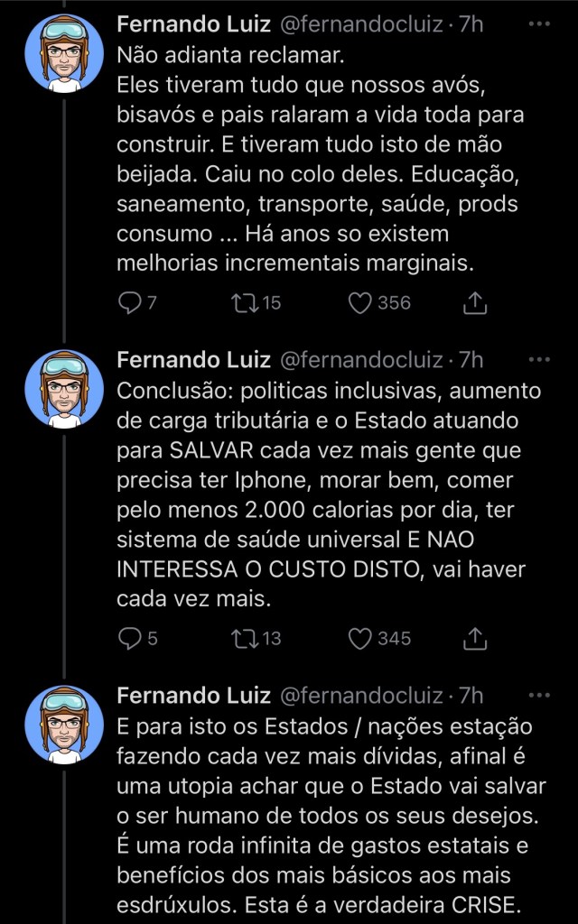The image size is (578, 924).
Task: Reply to the 'Não adianta reclamar' tweet
Action: point(130,303)
